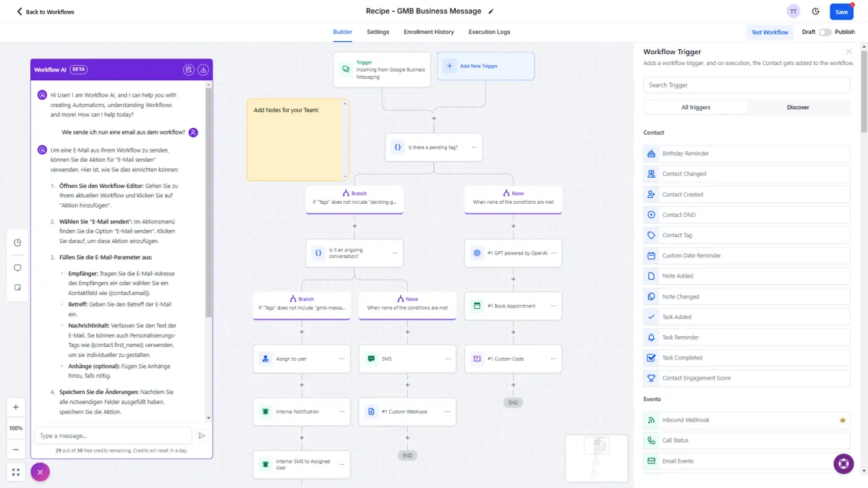This screenshot has width=868, height=488.
Task: Toggle the Draft/Publish switch
Action: click(x=825, y=32)
